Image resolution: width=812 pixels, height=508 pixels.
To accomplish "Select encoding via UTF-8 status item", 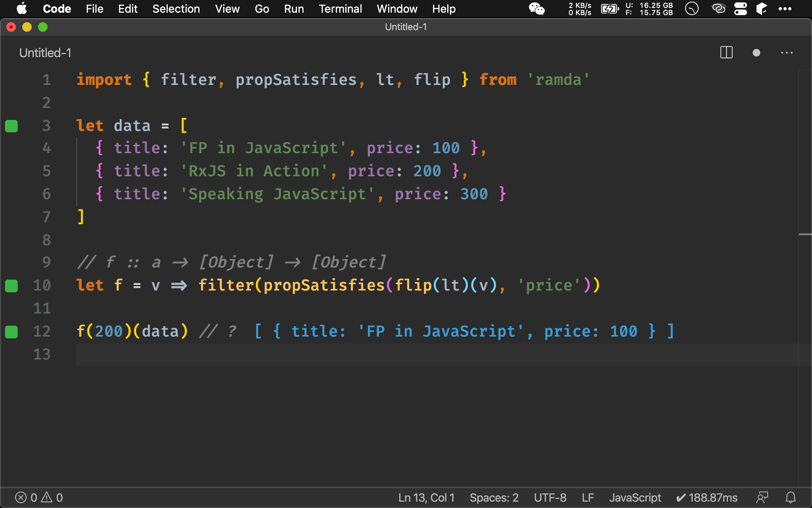I will [550, 497].
